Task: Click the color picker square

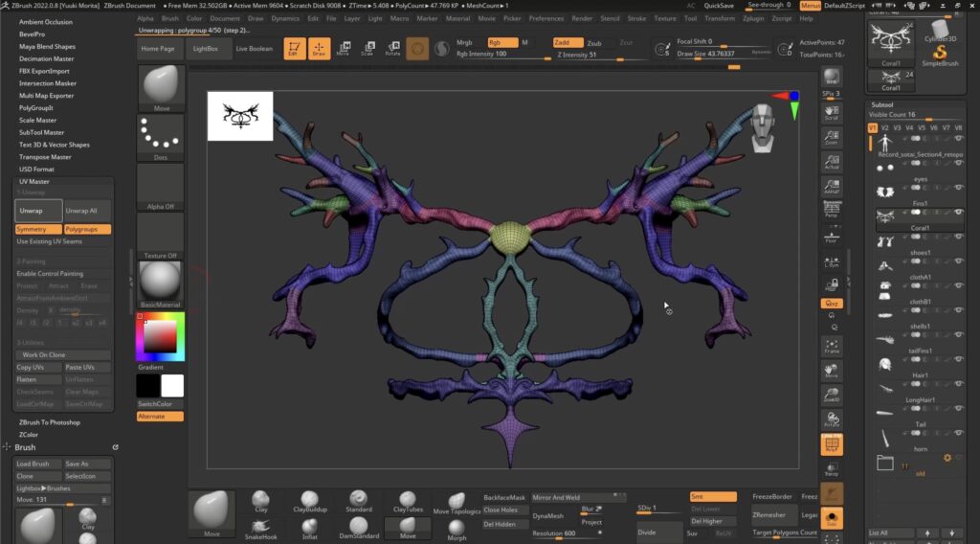Action: [160, 336]
